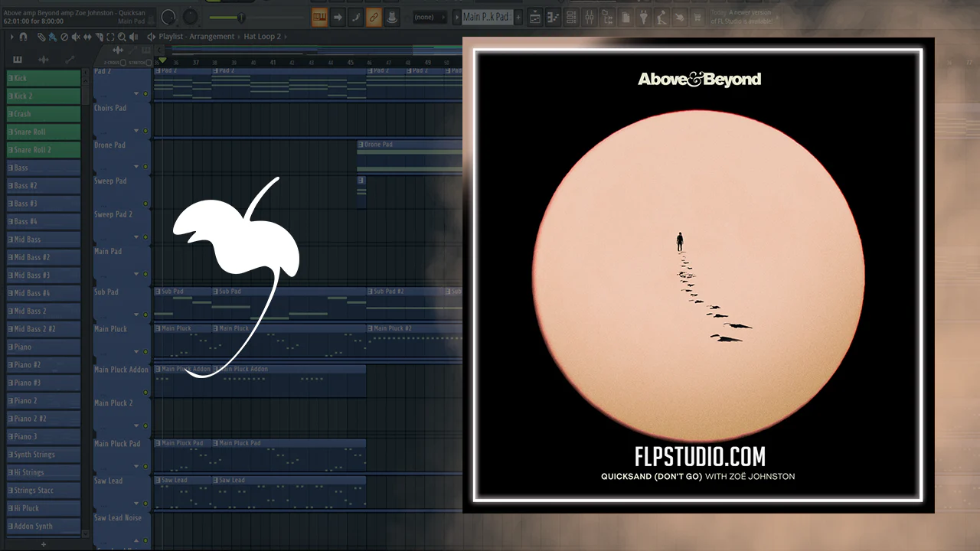Expand the Pad 2 track arrow
Viewport: 980px width, 551px height.
coord(136,94)
